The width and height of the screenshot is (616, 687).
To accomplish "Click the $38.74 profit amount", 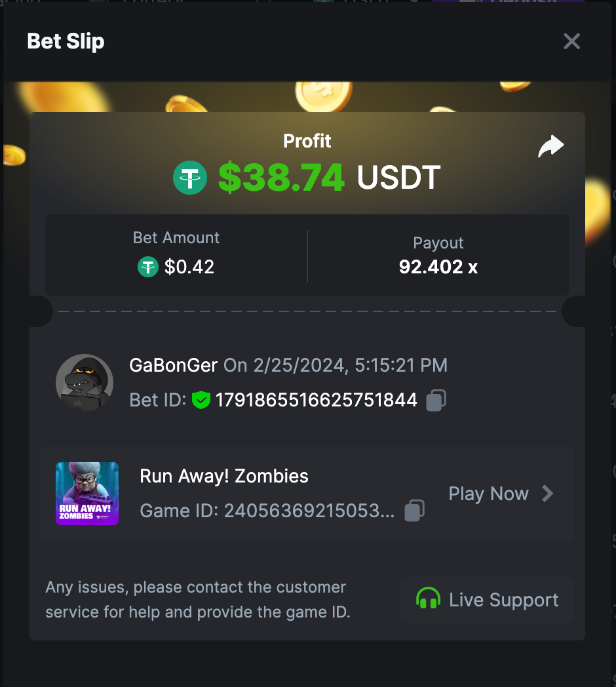I will (281, 178).
